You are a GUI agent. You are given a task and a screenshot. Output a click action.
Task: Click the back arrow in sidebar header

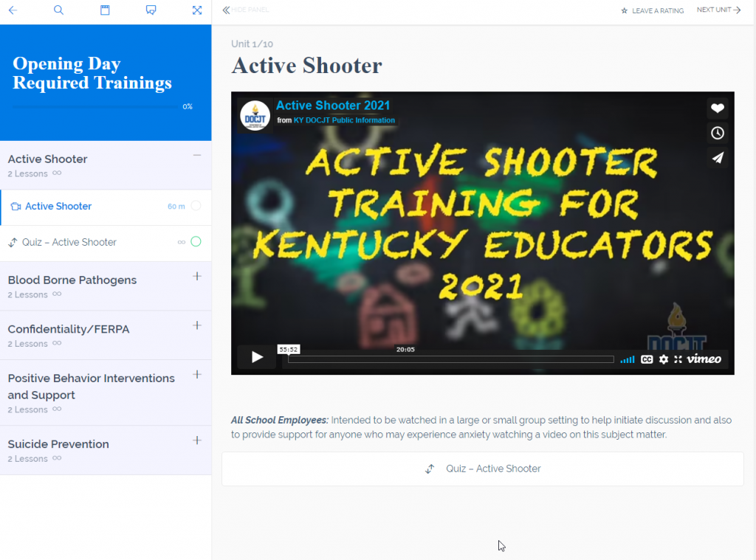tap(13, 10)
